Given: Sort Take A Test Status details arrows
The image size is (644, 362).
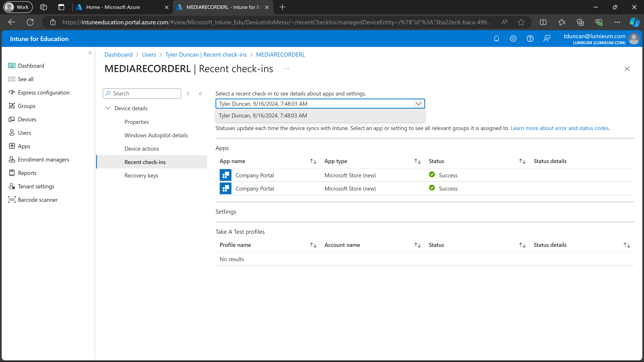Looking at the screenshot, I should click(627, 245).
